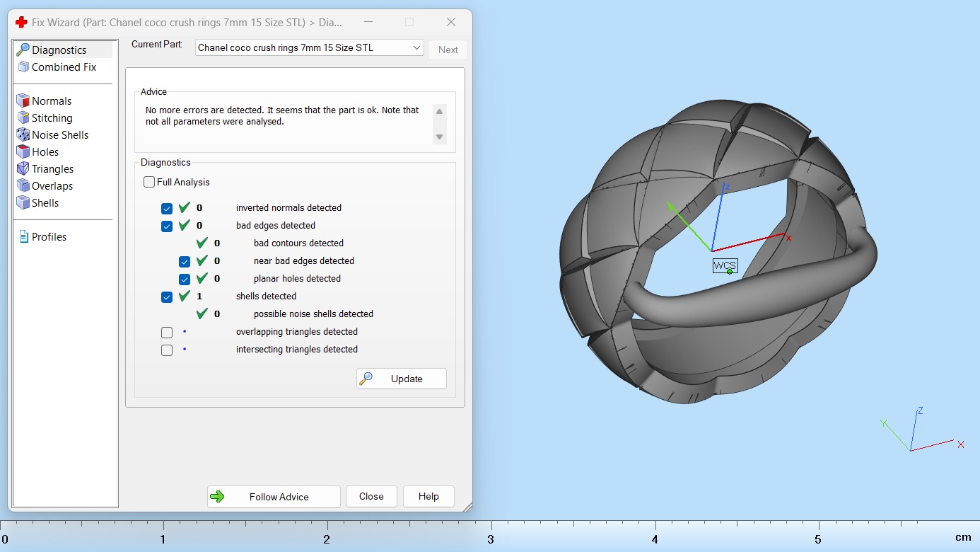Click the Stitching cube icon
This screenshot has height=552, width=980.
(23, 117)
